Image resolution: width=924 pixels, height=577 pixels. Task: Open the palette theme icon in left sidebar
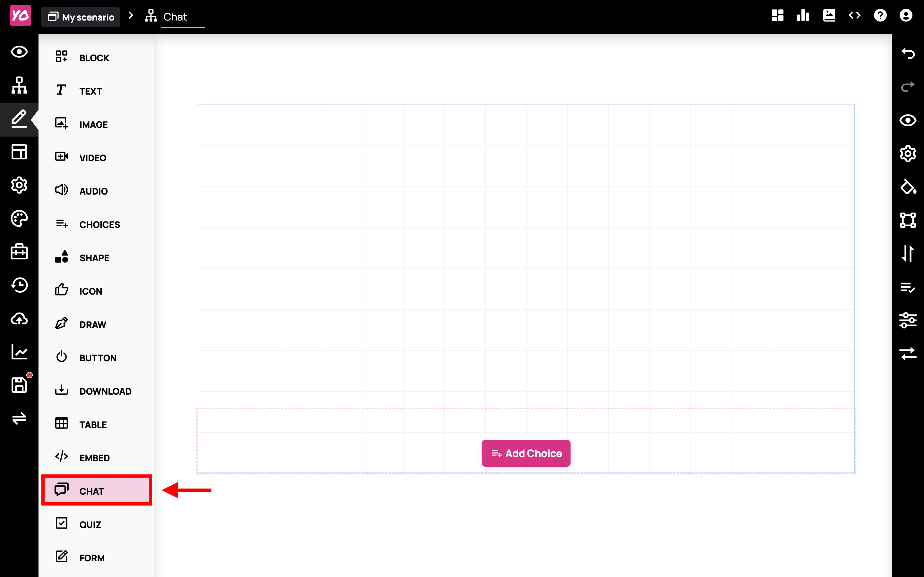click(x=19, y=219)
